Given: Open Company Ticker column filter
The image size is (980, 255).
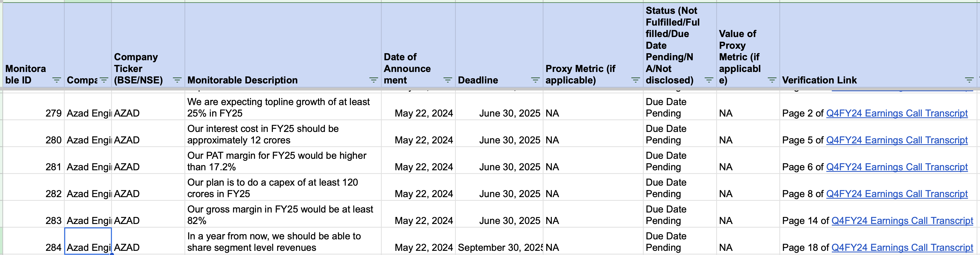Looking at the screenshot, I should coord(177,80).
